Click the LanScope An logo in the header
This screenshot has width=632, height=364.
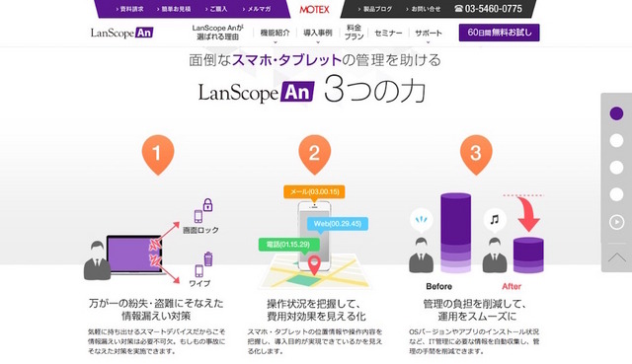coord(122,33)
